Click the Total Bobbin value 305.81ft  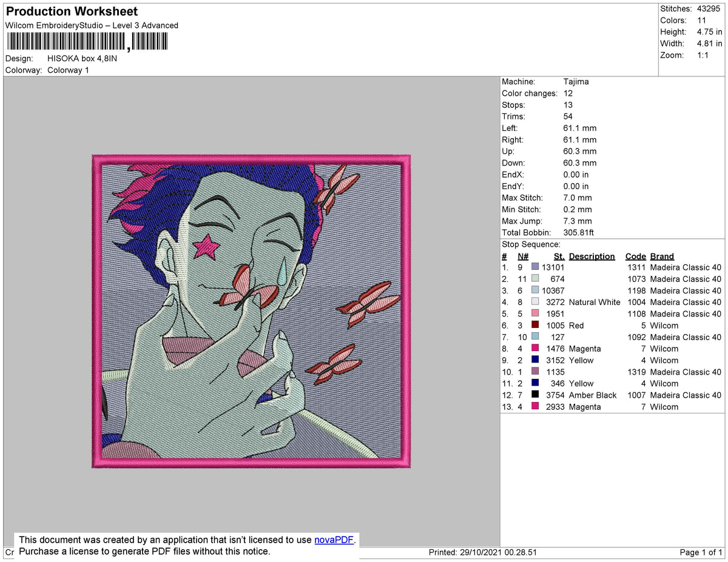point(577,232)
